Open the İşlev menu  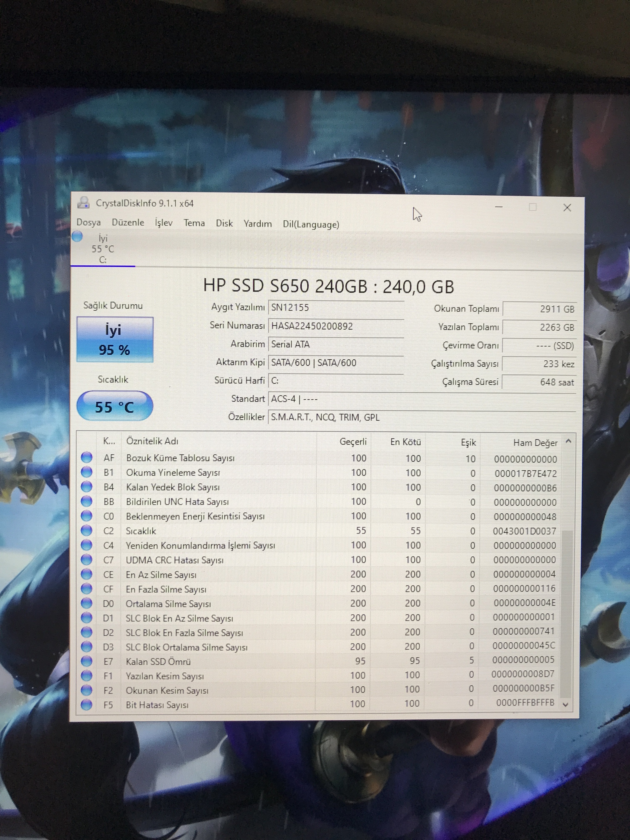point(164,223)
